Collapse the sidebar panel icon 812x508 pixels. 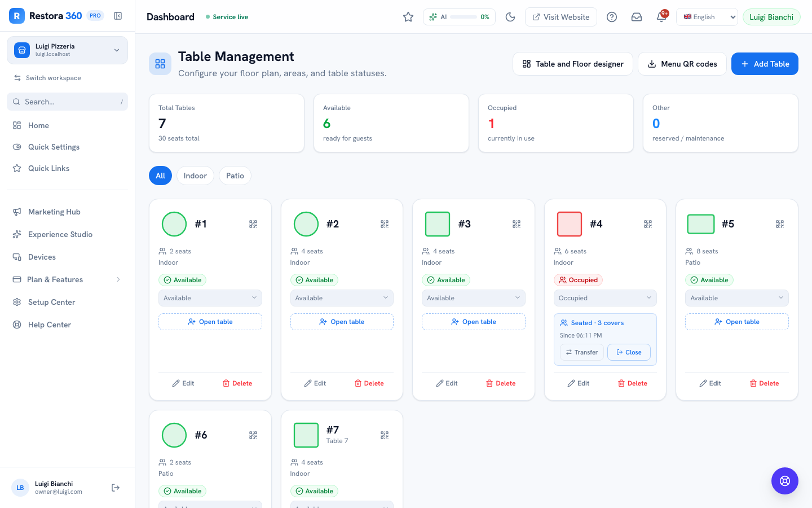point(118,16)
